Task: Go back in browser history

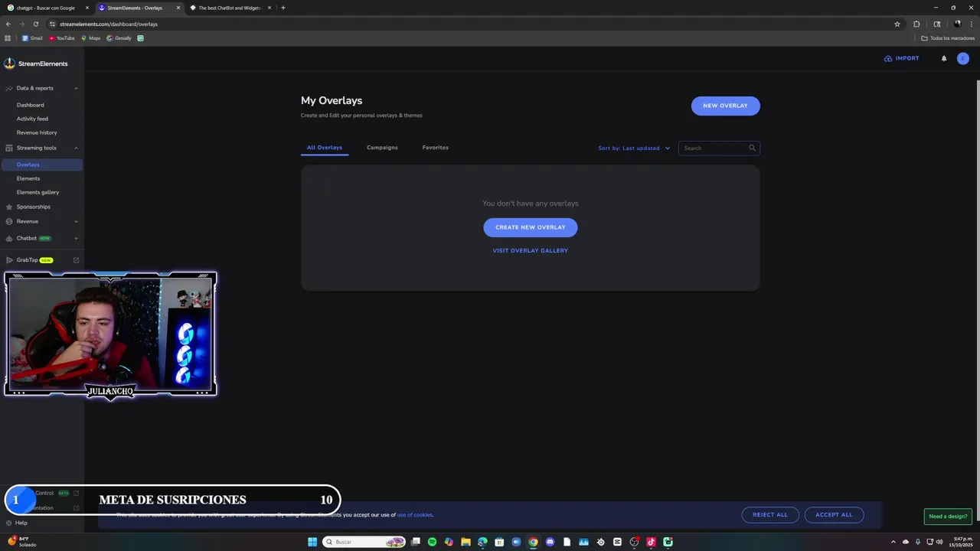Action: point(8,24)
